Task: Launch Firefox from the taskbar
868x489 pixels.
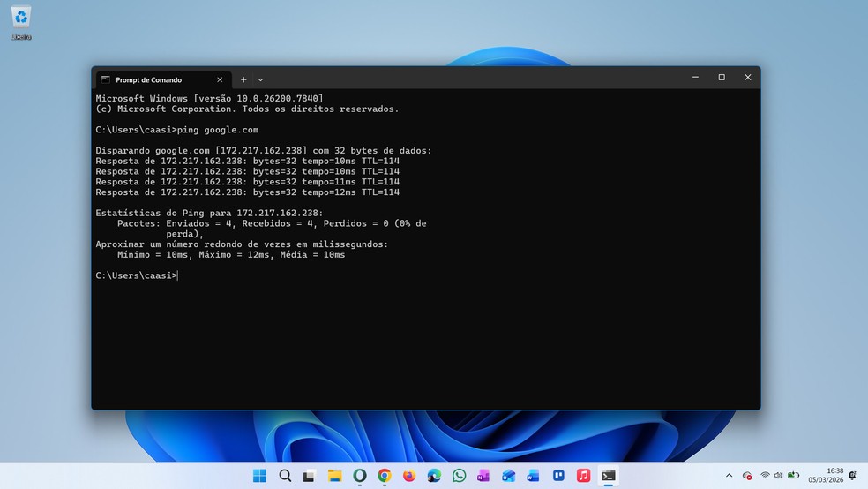Action: (409, 476)
